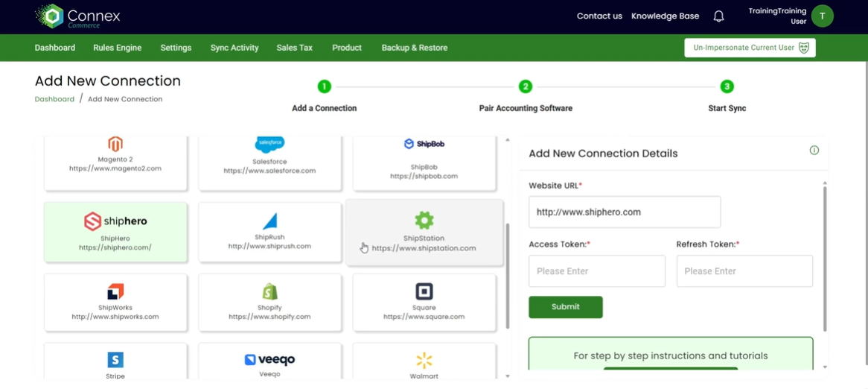The image size is (868, 389).
Task: Click the https://shipbob.com text
Action: click(424, 176)
